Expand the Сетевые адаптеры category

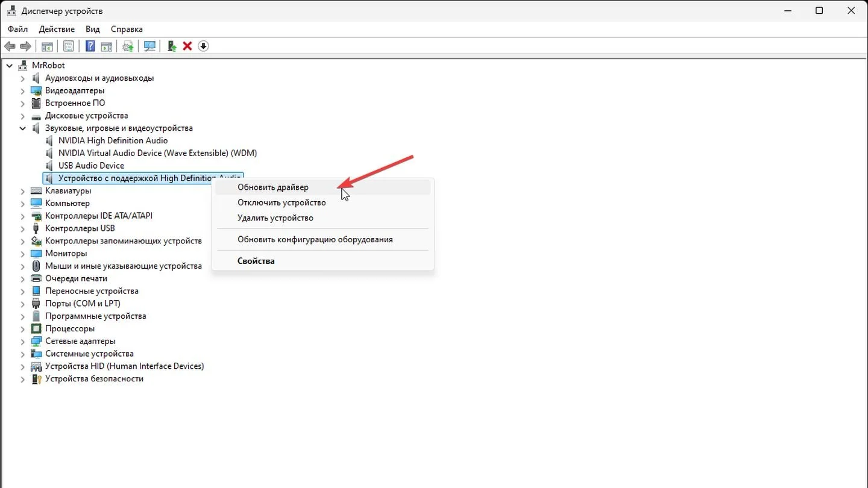[23, 342]
